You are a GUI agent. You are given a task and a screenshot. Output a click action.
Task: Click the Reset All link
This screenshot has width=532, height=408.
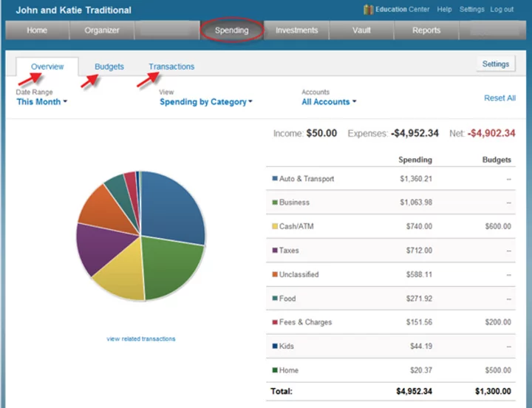(x=499, y=98)
